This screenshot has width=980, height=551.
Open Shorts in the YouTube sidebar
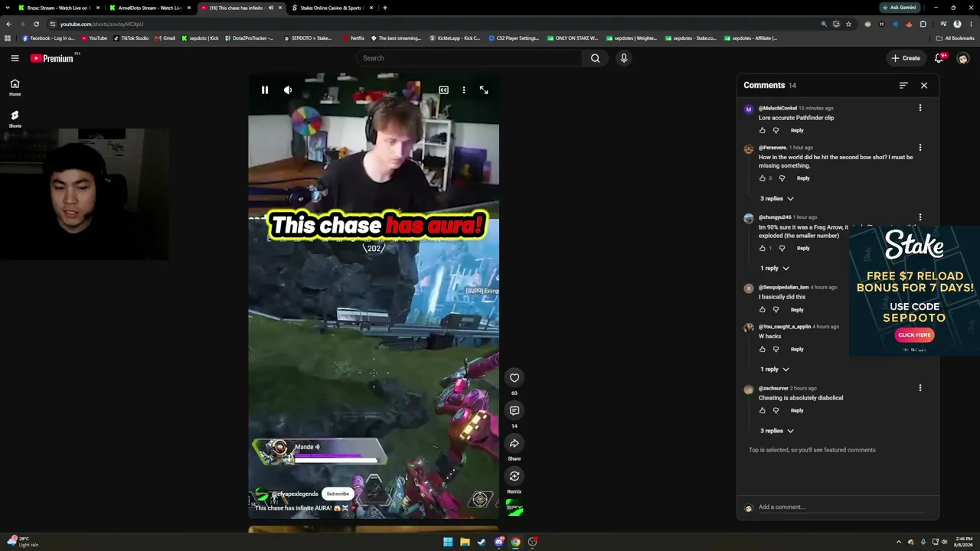click(15, 119)
